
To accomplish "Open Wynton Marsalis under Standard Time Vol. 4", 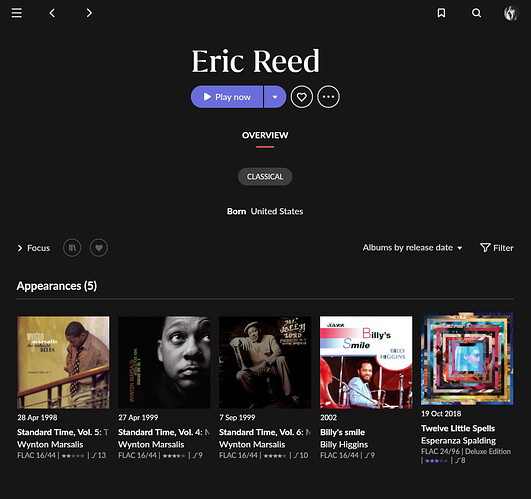I will (x=151, y=444).
